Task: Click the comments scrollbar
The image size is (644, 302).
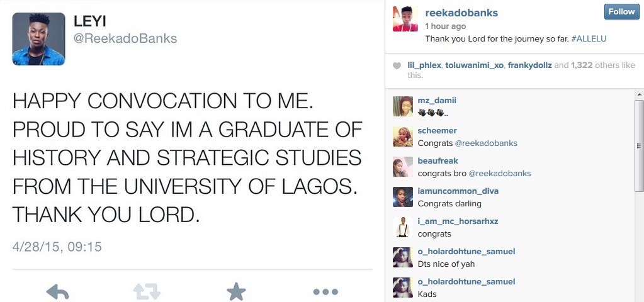Action: (x=639, y=145)
